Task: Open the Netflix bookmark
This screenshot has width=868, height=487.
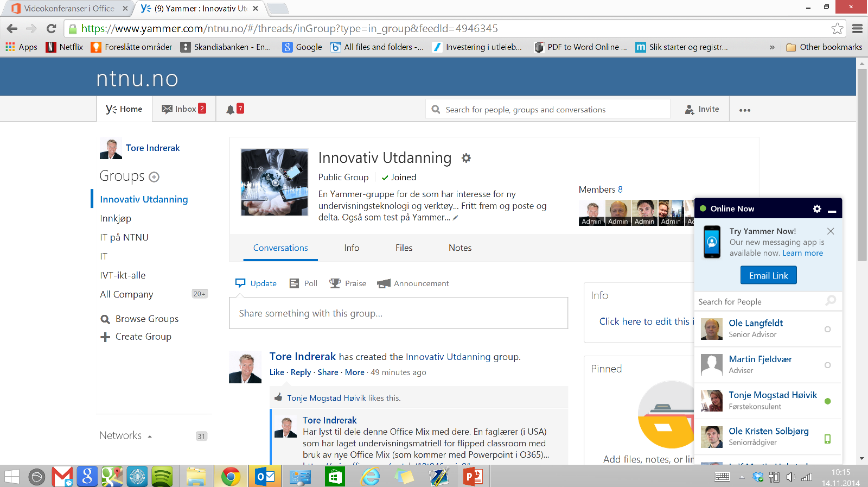Action: 65,47
